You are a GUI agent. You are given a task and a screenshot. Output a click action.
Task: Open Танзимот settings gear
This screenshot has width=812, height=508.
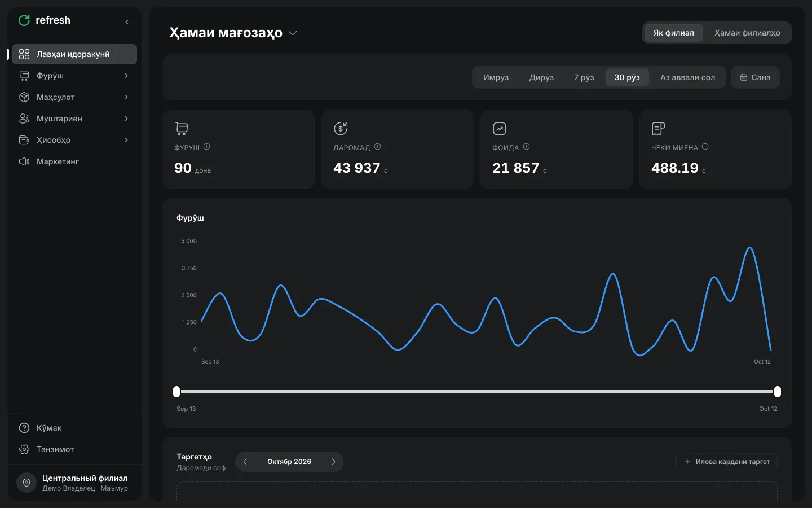click(x=24, y=449)
